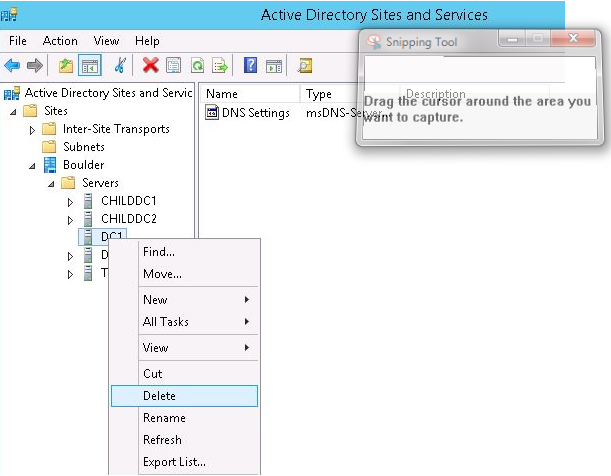Click the Forward arrow toolbar icon
611x476 pixels.
point(35,65)
